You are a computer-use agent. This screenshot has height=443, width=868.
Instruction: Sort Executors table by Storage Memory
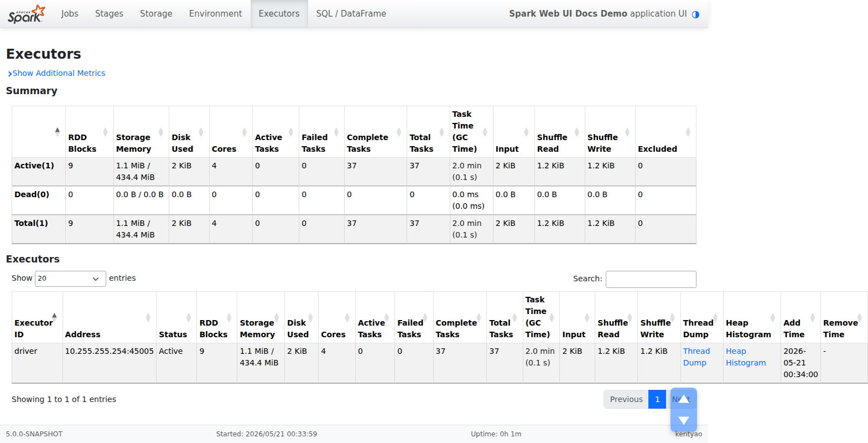pyautogui.click(x=261, y=317)
